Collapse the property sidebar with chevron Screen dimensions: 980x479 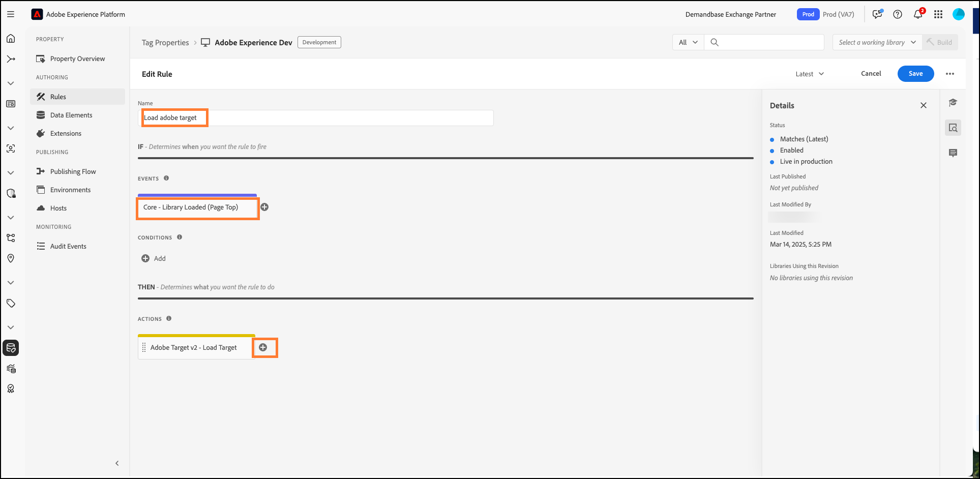tap(117, 463)
